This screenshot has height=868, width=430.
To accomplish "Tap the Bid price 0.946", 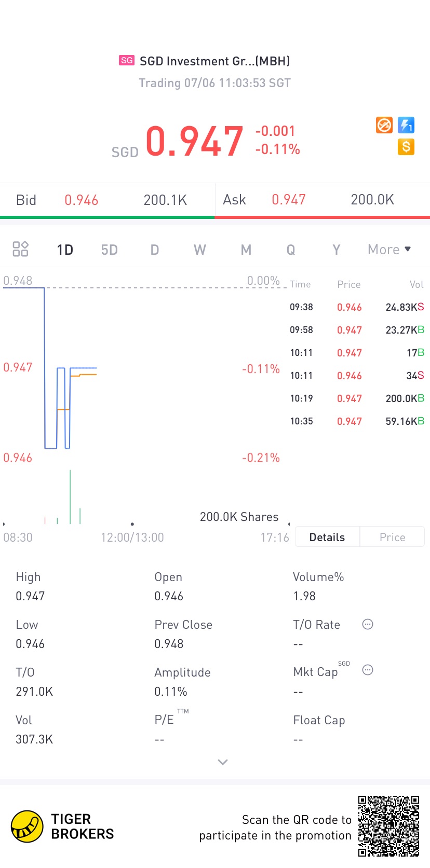I will [82, 200].
